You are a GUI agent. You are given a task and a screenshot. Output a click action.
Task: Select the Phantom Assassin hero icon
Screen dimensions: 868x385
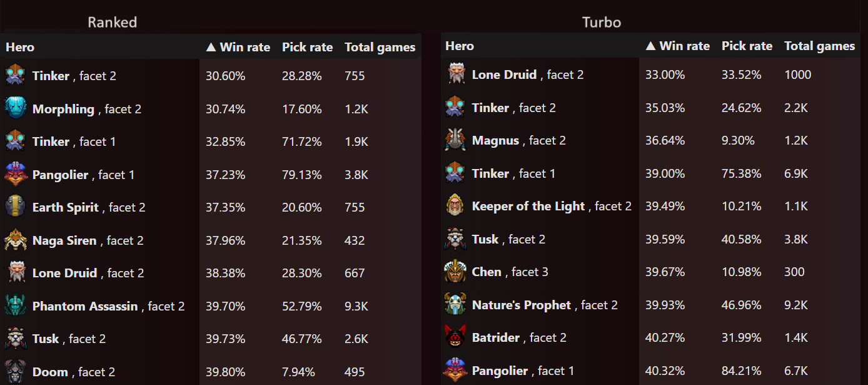14,305
